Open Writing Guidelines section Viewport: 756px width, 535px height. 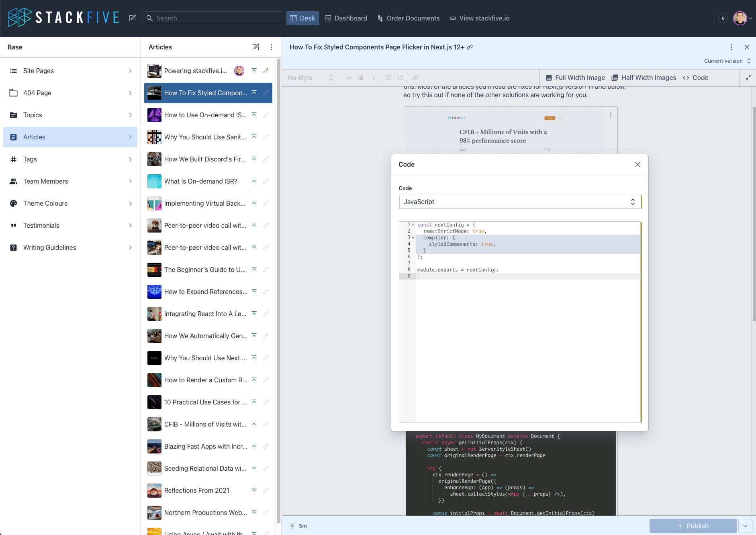70,247
